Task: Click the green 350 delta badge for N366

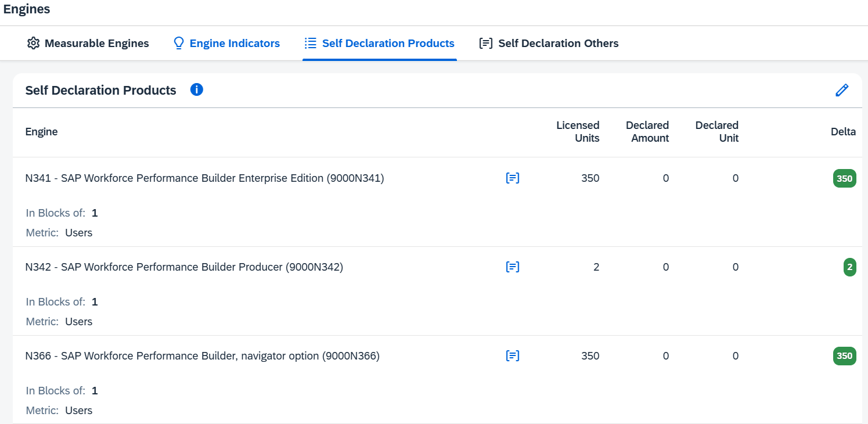Action: [844, 356]
